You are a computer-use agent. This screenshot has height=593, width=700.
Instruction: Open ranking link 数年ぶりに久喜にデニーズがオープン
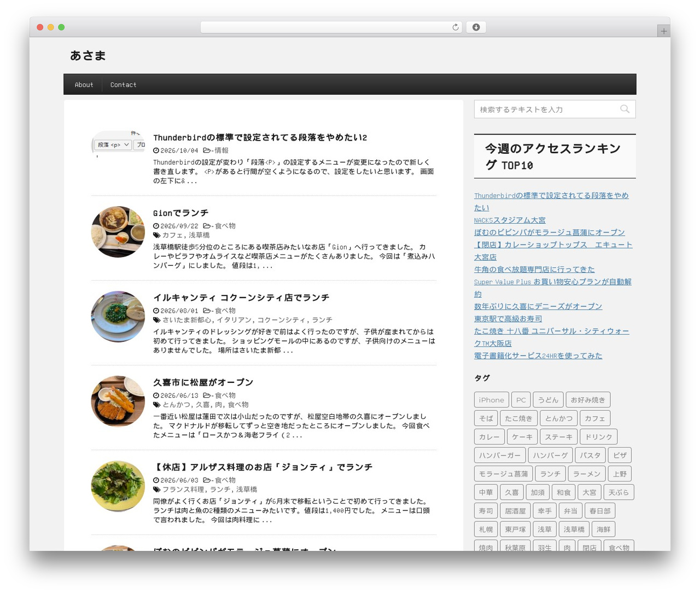538,306
